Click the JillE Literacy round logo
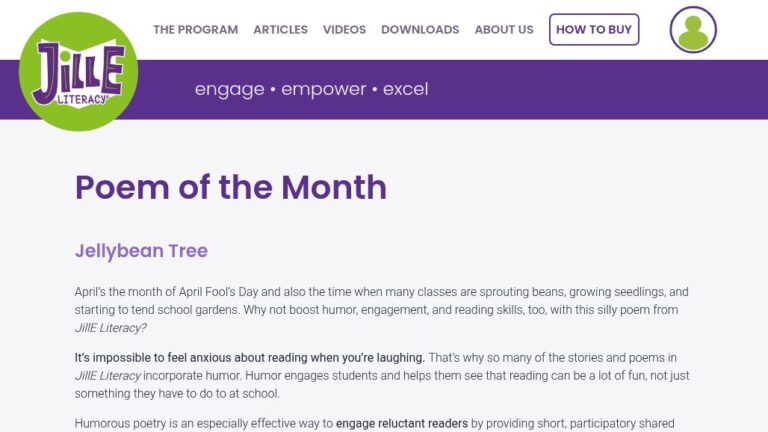This screenshot has height=432, width=768. pos(78,72)
